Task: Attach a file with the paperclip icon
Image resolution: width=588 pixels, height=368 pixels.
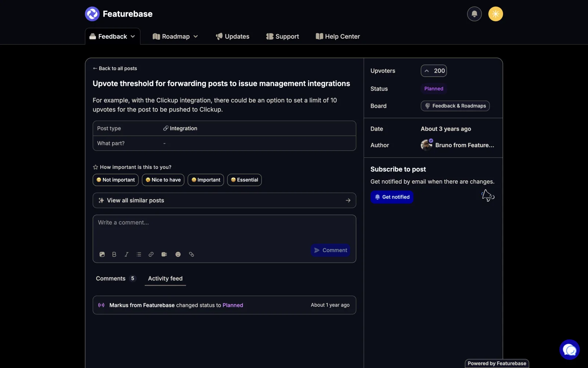Action: pos(191,254)
